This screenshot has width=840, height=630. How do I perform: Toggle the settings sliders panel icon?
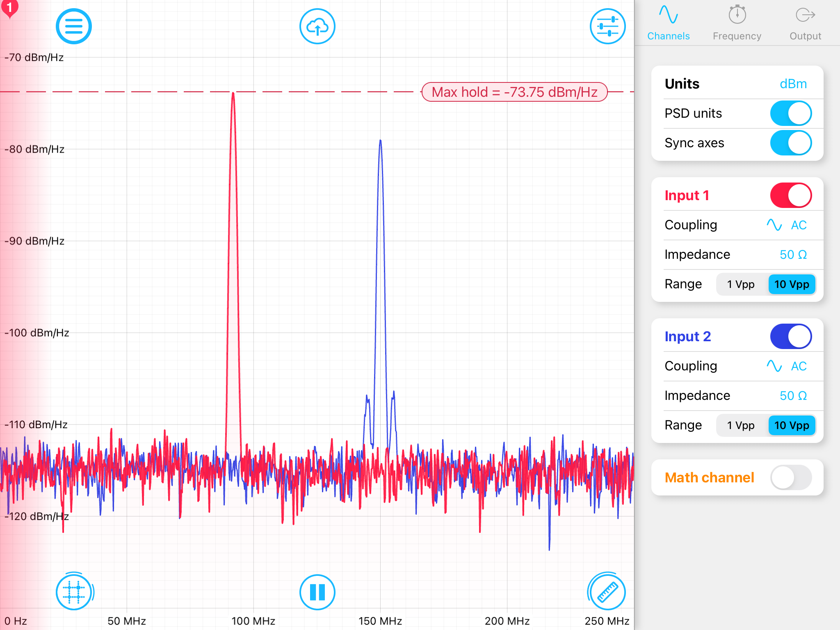(x=607, y=27)
